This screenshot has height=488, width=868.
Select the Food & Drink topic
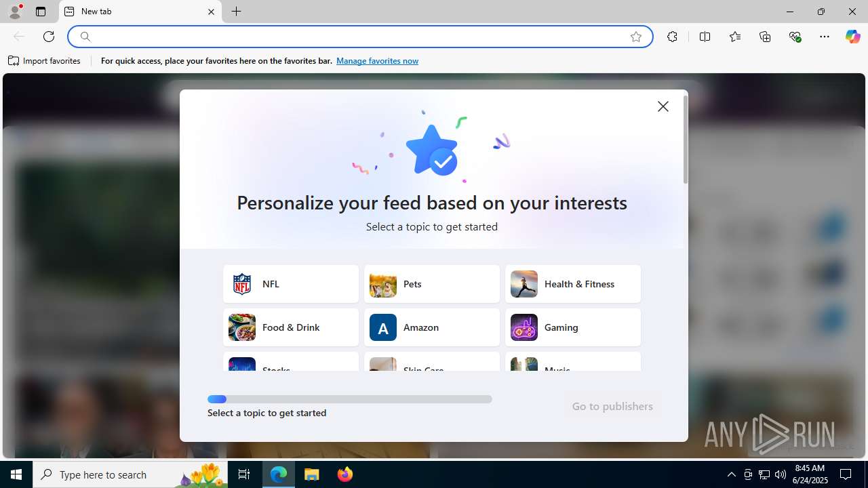[291, 327]
